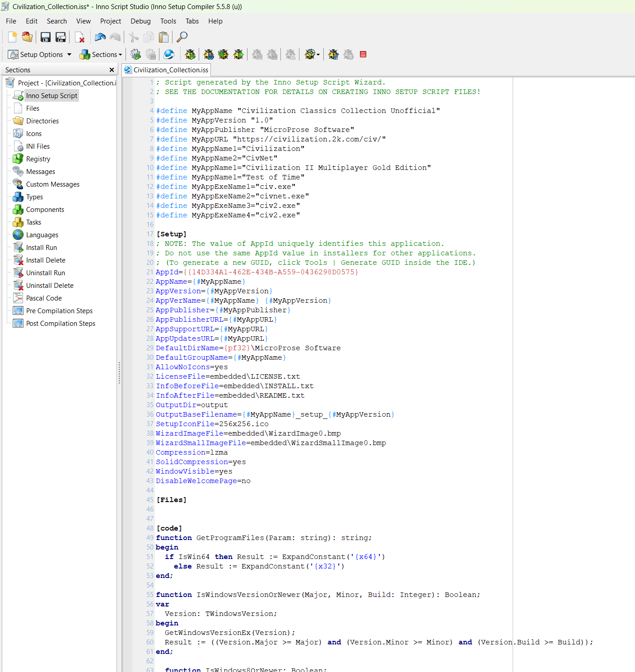Select the Components section

coord(45,210)
